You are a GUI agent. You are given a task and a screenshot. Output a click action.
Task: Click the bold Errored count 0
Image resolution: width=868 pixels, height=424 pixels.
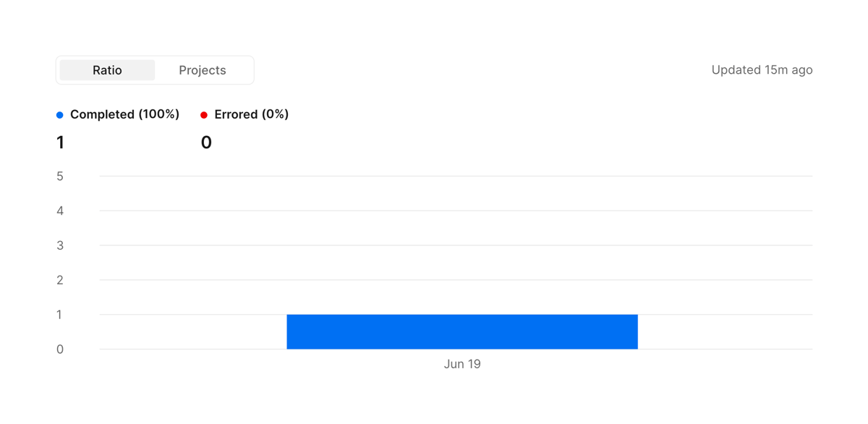tap(206, 143)
